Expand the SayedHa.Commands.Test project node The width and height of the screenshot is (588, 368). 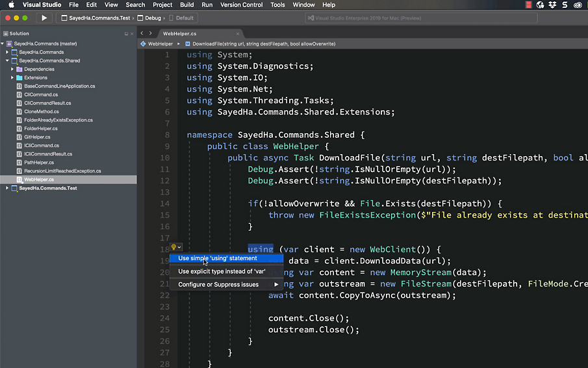click(8, 188)
